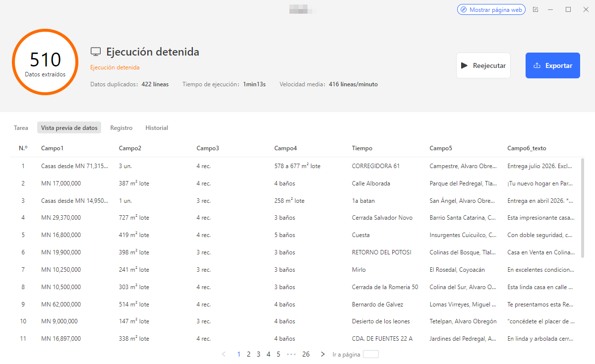Click the compass icon in Mostrar página web
This screenshot has width=595, height=364.
pyautogui.click(x=464, y=9)
